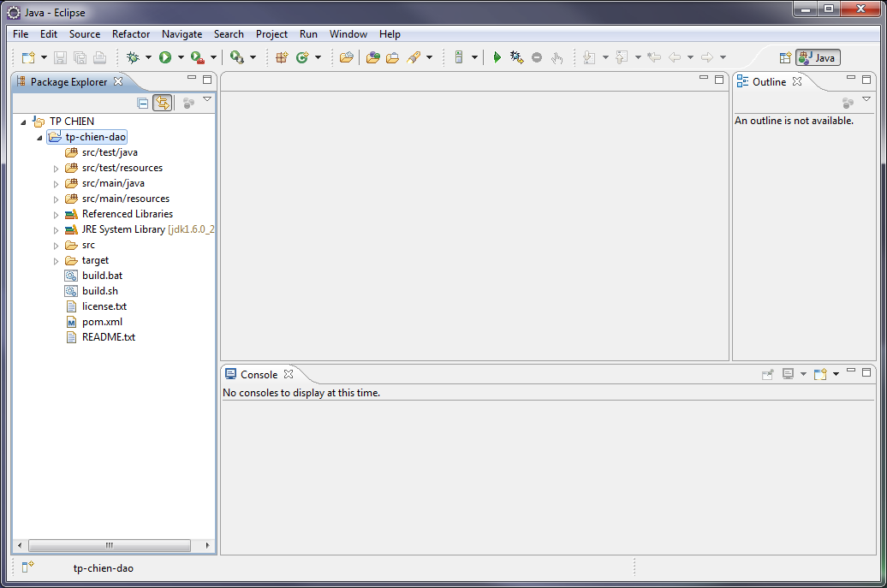Image resolution: width=887 pixels, height=588 pixels.
Task: Click the New Java Package icon
Action: point(282,57)
